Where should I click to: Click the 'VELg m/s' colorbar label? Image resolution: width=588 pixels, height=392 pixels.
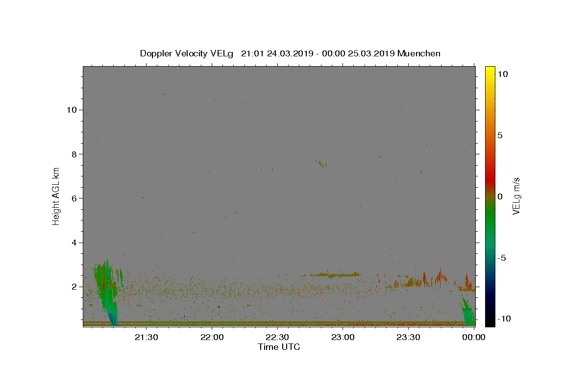click(516, 196)
